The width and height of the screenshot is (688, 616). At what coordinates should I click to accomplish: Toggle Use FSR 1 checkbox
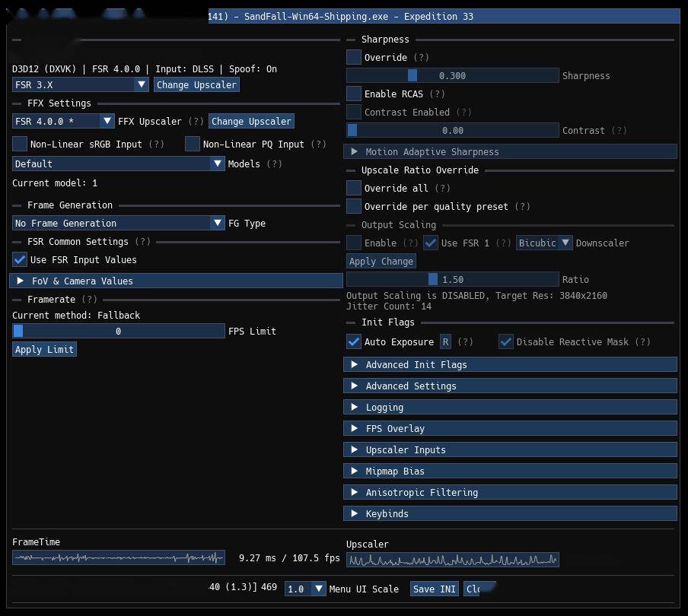(x=431, y=243)
